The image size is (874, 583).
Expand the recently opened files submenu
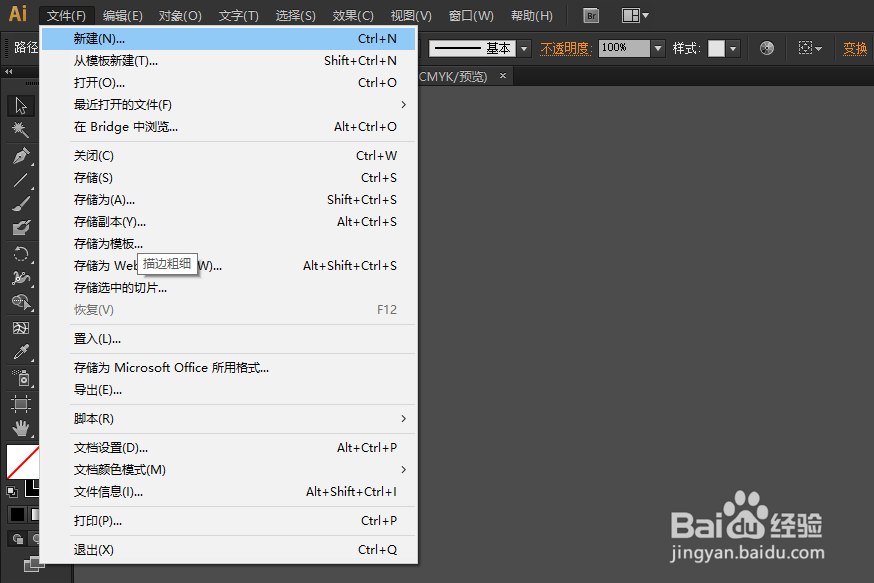[404, 105]
